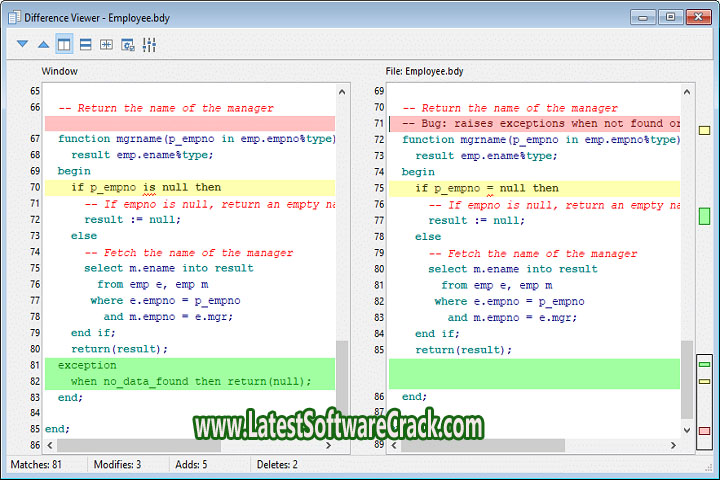Click the small yellow marker near the bottom of the strip
Screen dimensions: 720x480
tap(704, 381)
